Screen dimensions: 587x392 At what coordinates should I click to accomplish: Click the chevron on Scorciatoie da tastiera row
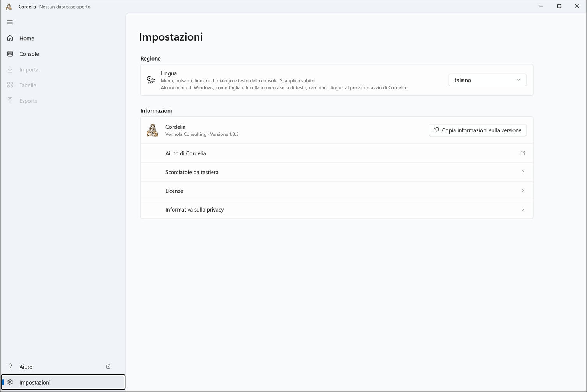pos(523,172)
